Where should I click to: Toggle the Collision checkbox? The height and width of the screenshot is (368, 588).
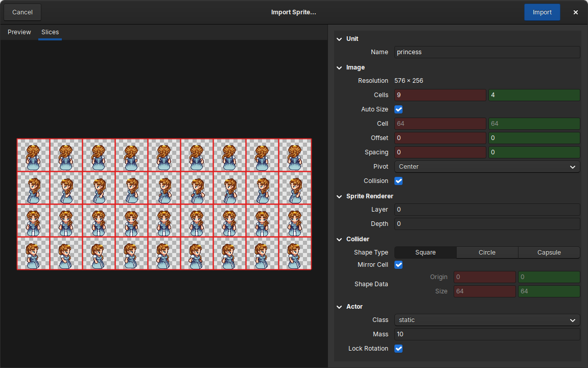[x=398, y=180]
